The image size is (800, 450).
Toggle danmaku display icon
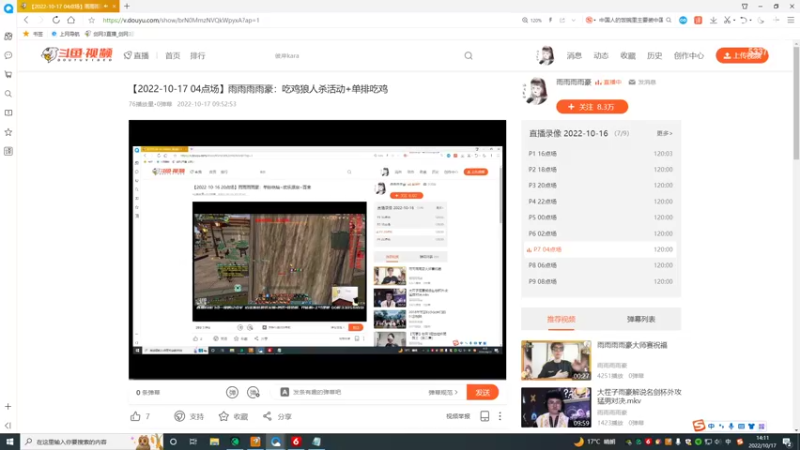click(232, 392)
